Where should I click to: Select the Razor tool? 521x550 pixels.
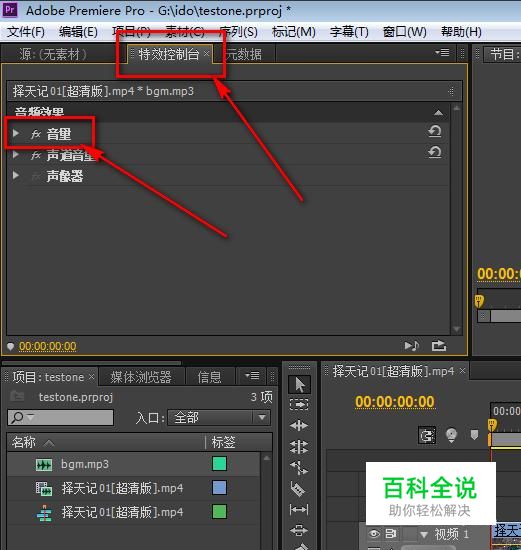[x=298, y=489]
